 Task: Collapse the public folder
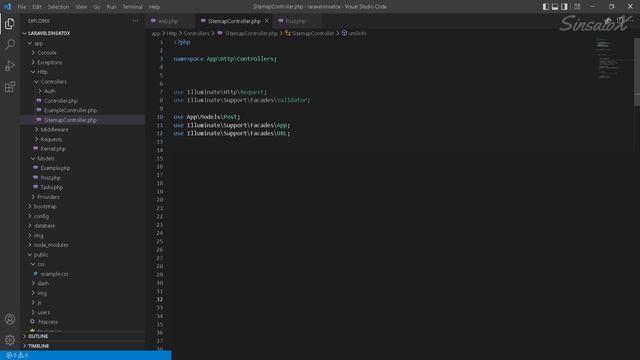pos(41,255)
